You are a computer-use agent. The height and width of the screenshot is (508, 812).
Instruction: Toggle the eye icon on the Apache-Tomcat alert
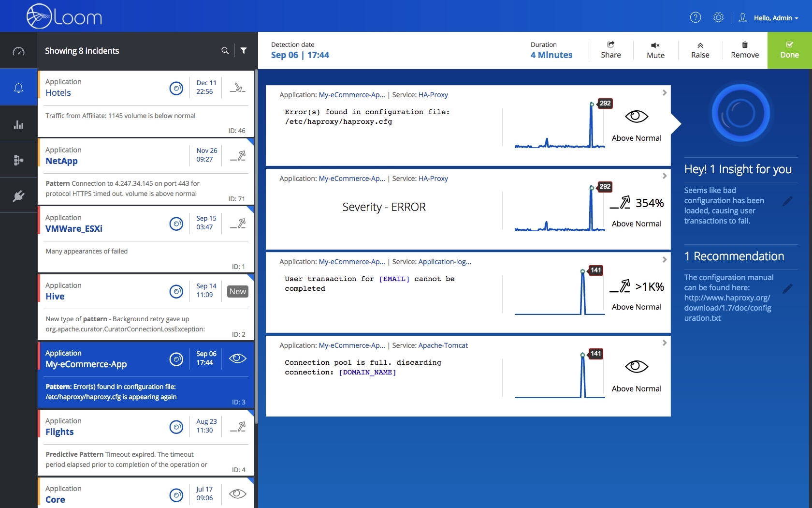[636, 366]
